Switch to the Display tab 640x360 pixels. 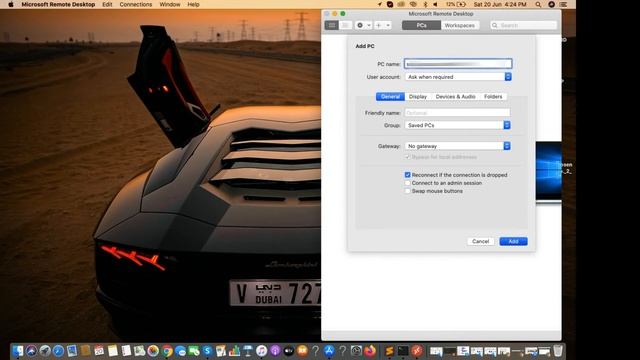[x=418, y=97]
